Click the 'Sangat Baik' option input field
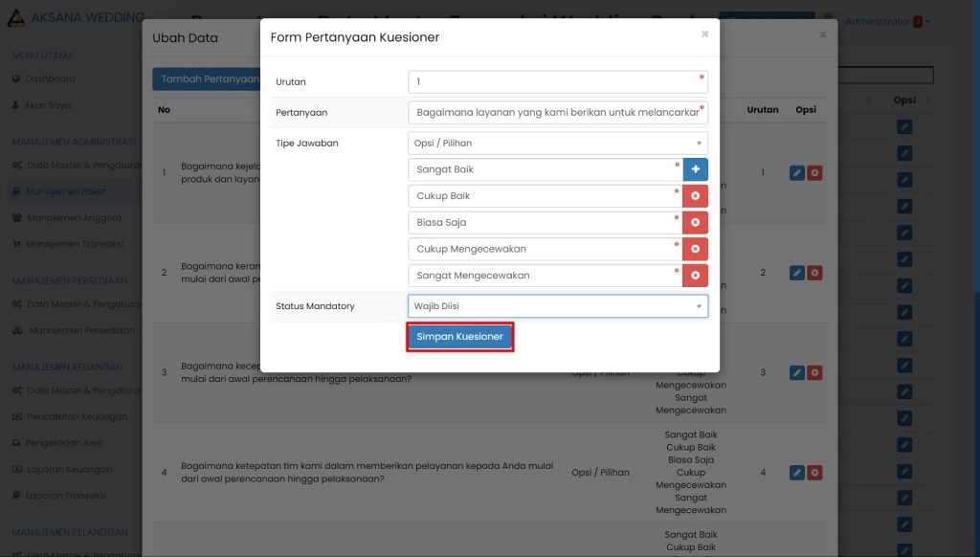Image resolution: width=980 pixels, height=557 pixels. (x=544, y=169)
